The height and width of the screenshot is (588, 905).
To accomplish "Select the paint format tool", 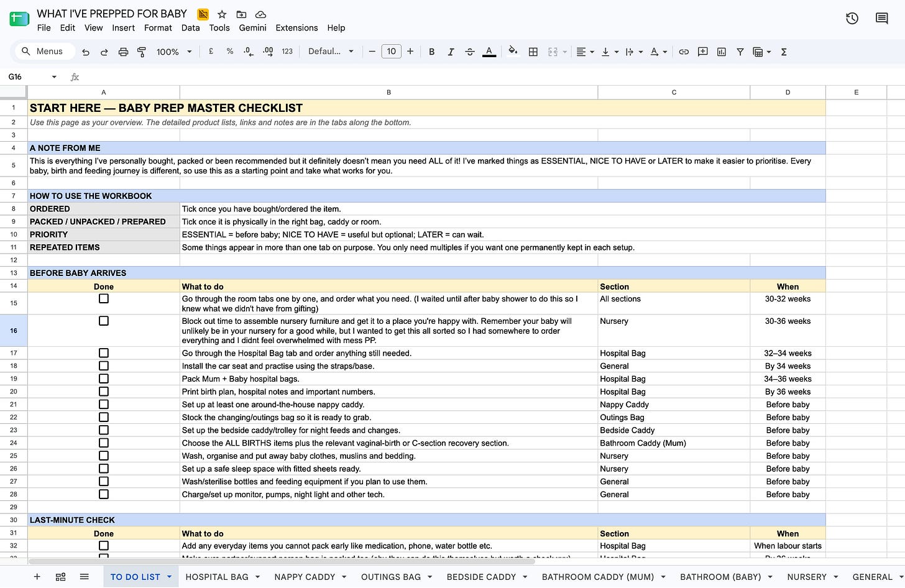I will point(142,52).
